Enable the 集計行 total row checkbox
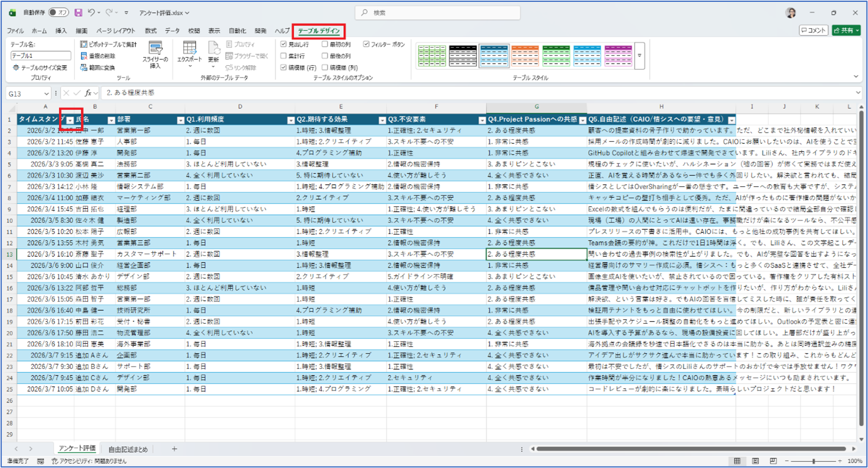The image size is (868, 468). point(284,56)
